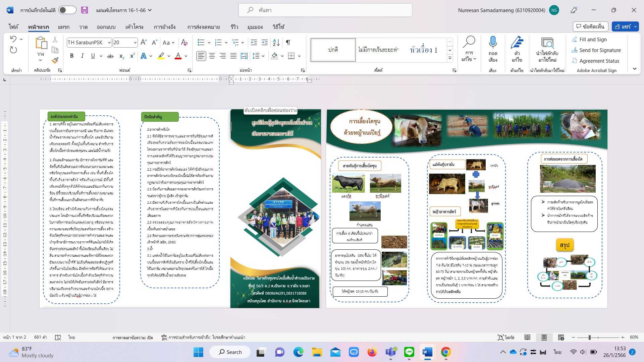Screen dimensions: 644x362
Task: Click the Save disk icon in the title bar
Action: 85,10
